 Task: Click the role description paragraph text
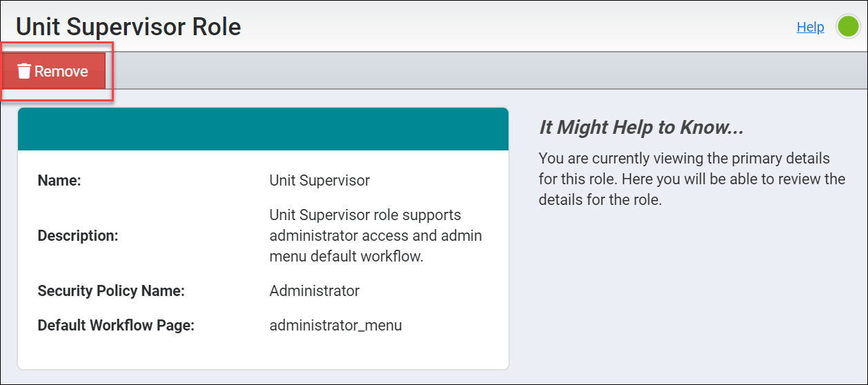[x=375, y=236]
